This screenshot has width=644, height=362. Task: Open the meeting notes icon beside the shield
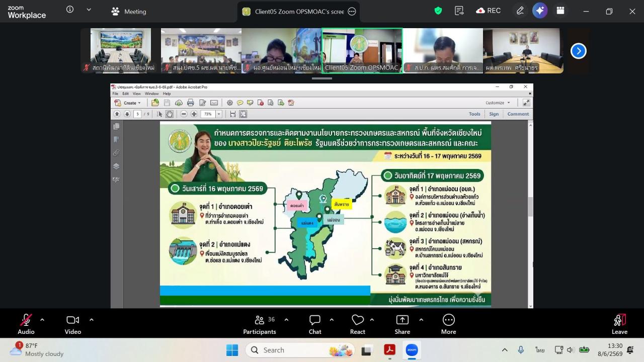pyautogui.click(x=459, y=11)
